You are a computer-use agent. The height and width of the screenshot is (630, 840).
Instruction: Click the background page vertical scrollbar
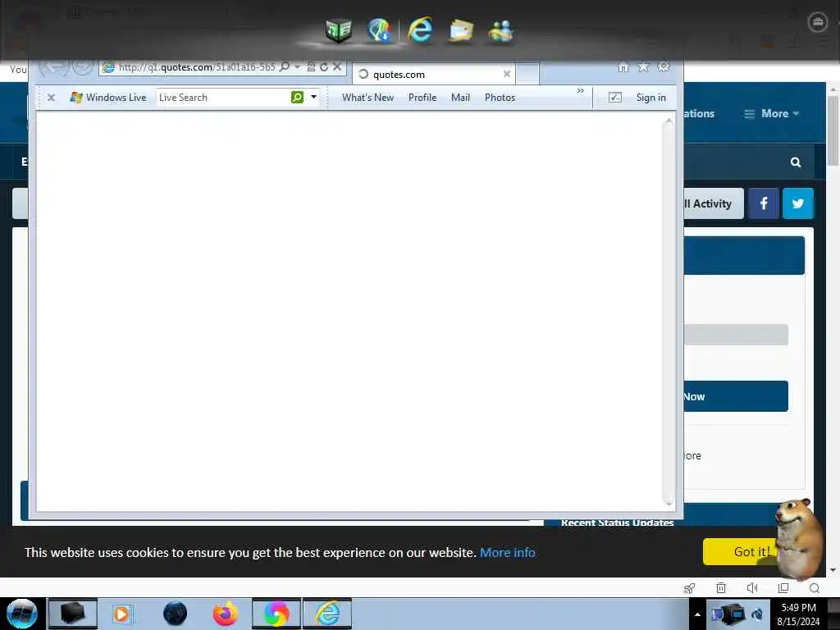coord(833,131)
